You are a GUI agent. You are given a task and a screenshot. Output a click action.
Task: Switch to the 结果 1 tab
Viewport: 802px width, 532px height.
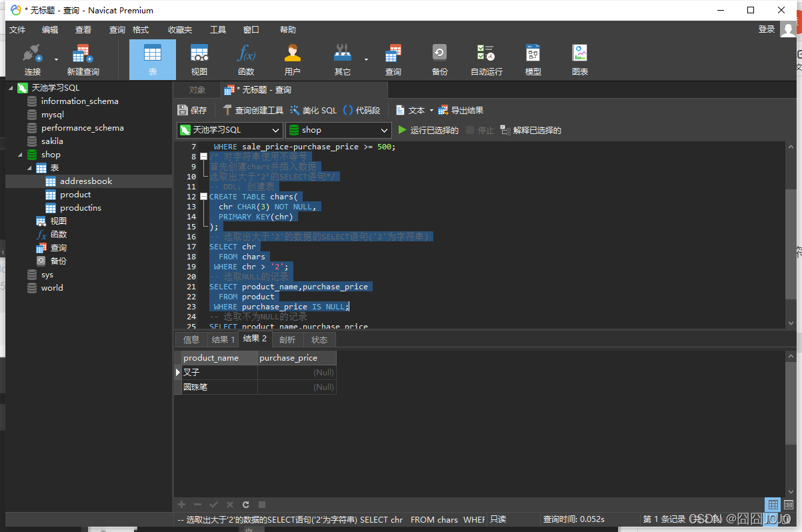point(223,340)
